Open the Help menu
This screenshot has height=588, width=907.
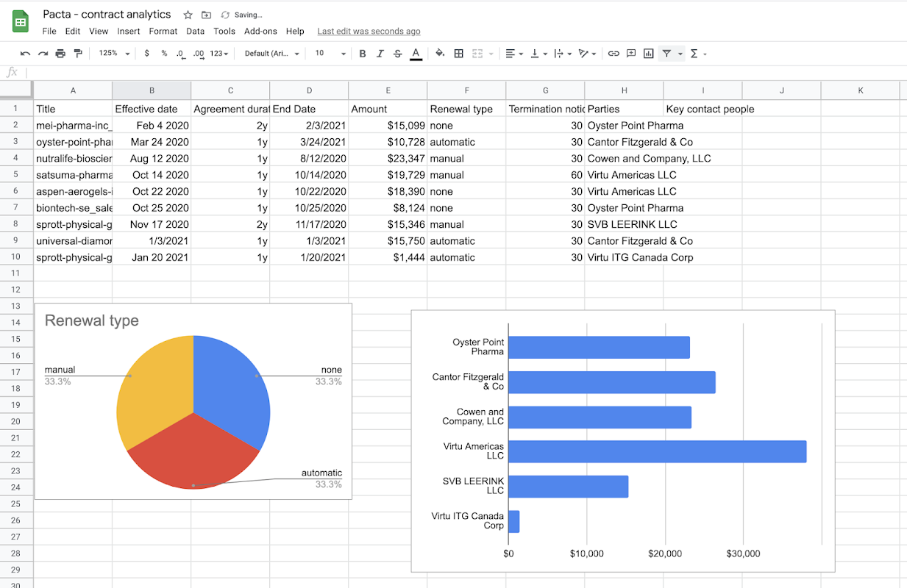coord(295,32)
